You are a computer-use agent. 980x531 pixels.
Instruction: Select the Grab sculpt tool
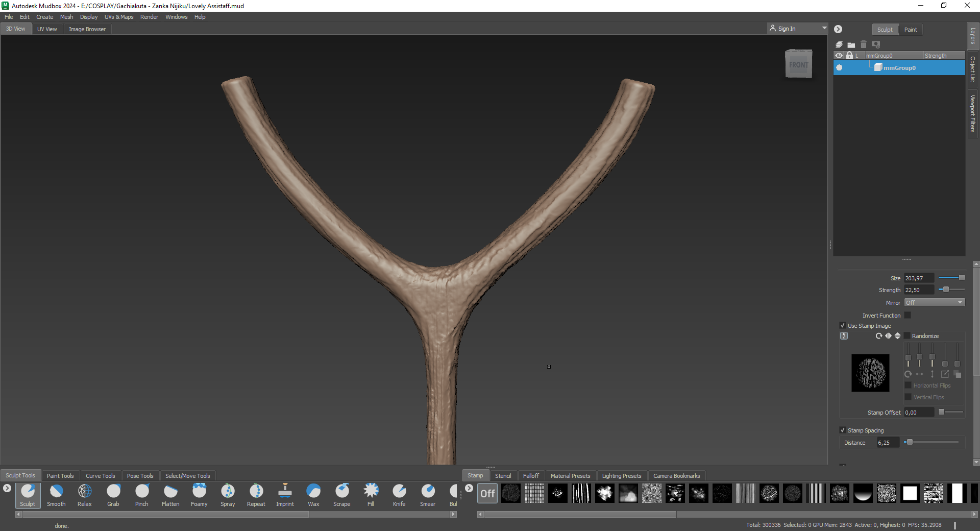pos(113,492)
